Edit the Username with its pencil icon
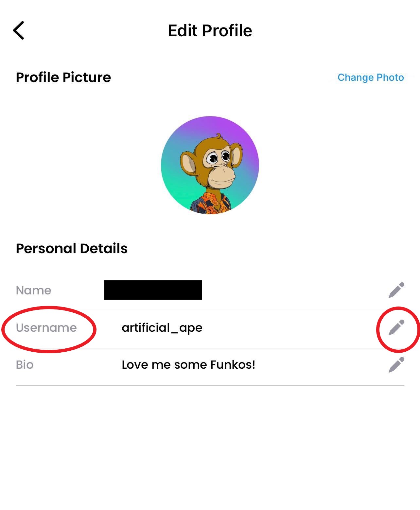The image size is (420, 510). click(x=396, y=327)
